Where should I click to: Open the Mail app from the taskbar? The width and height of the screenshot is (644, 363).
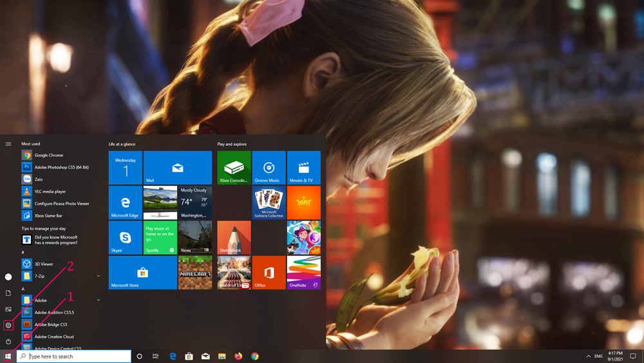pyautogui.click(x=205, y=357)
